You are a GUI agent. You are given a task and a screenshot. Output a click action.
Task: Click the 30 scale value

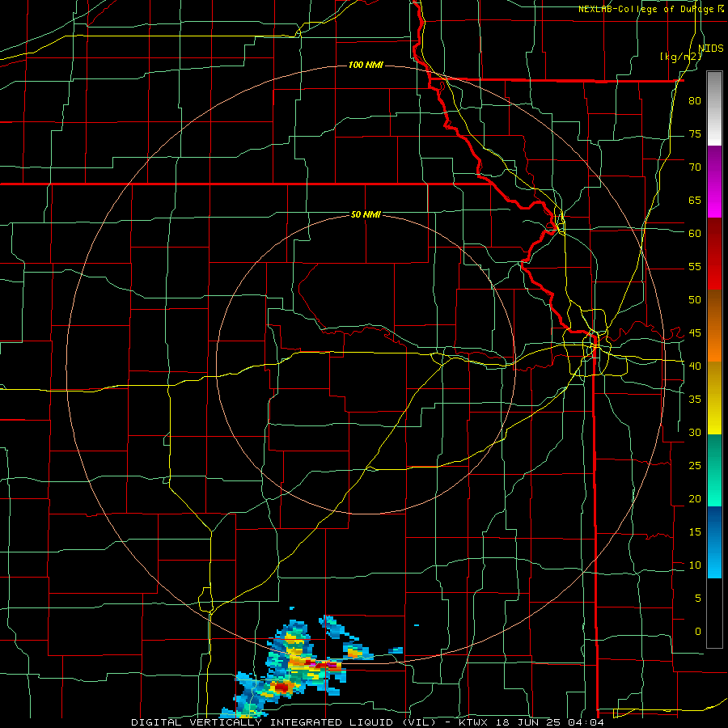695,432
